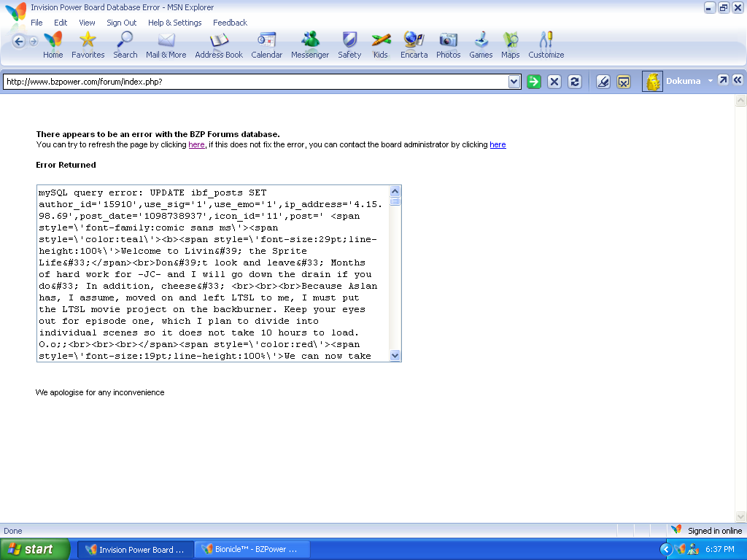Click the Forward arrow button

34,42
